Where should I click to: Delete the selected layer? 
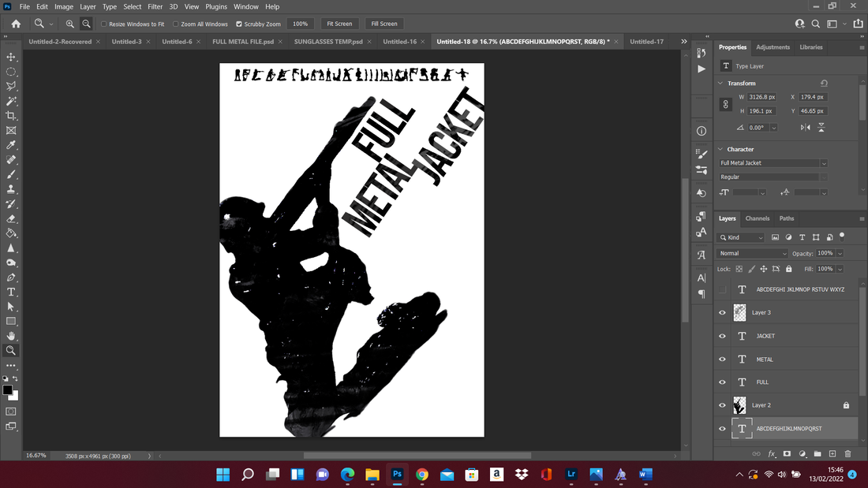(x=848, y=453)
